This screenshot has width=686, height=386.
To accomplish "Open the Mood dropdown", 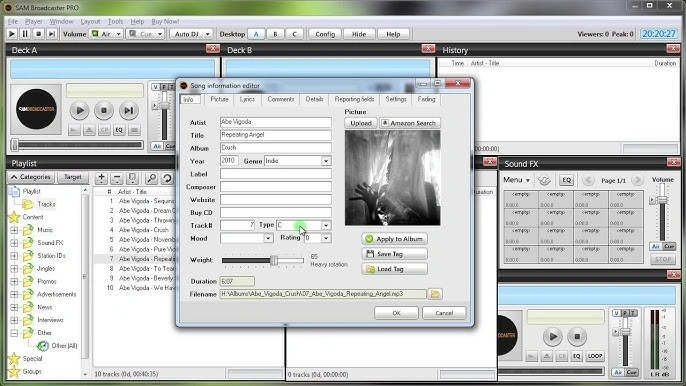I will click(x=268, y=238).
